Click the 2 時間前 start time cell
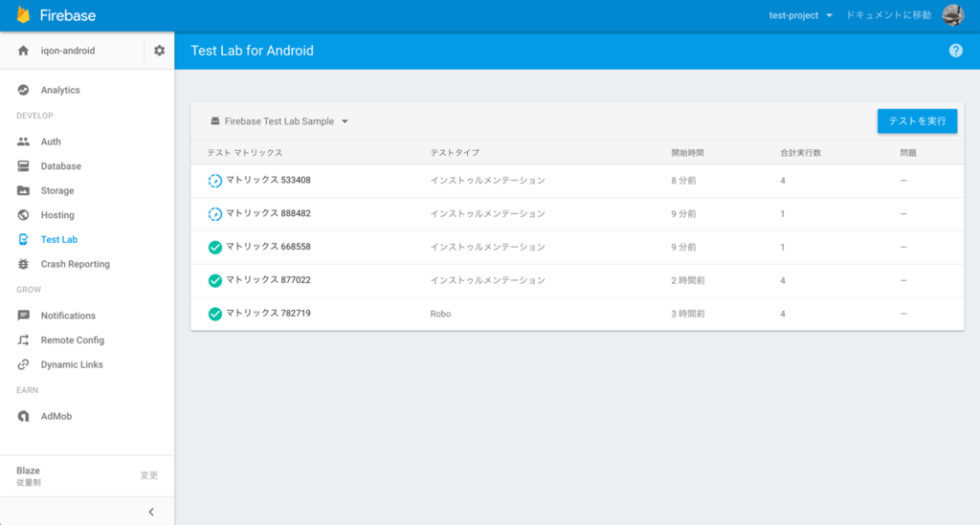Image resolution: width=980 pixels, height=525 pixels. coord(688,280)
